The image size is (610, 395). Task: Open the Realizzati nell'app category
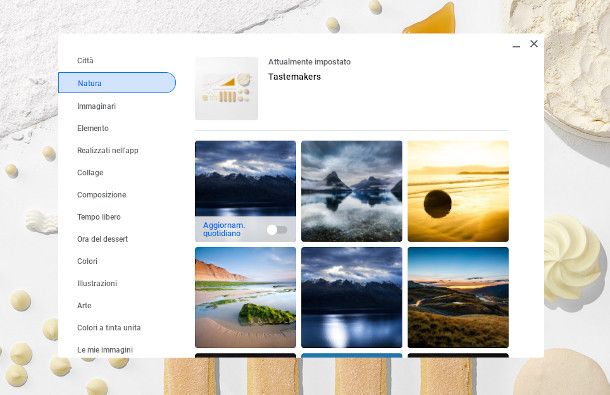pyautogui.click(x=108, y=150)
